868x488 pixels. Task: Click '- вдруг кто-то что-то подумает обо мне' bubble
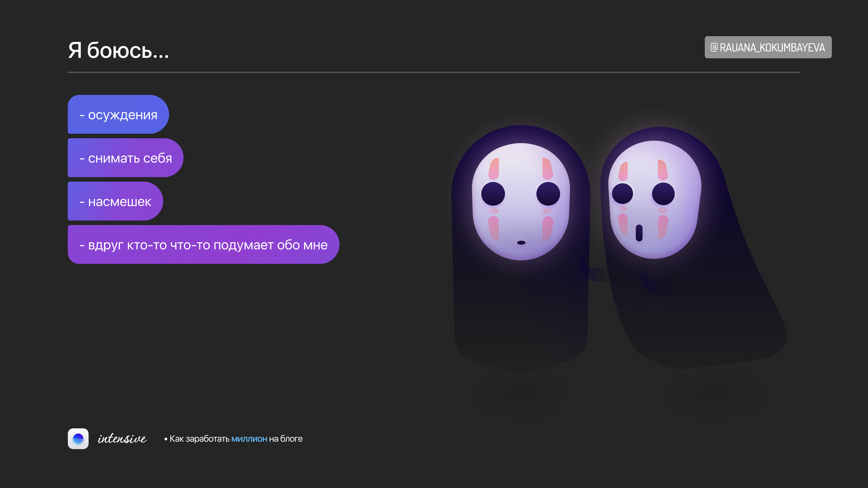point(203,245)
